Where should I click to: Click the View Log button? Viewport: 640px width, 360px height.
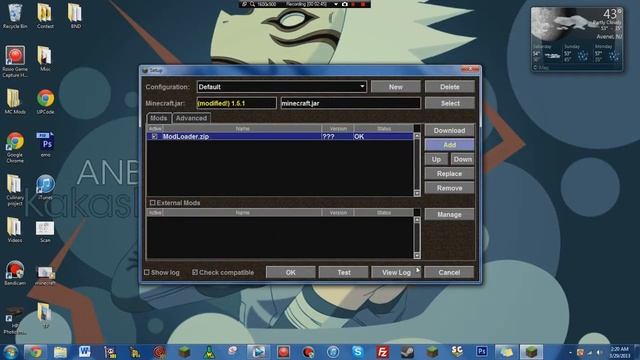tap(396, 272)
